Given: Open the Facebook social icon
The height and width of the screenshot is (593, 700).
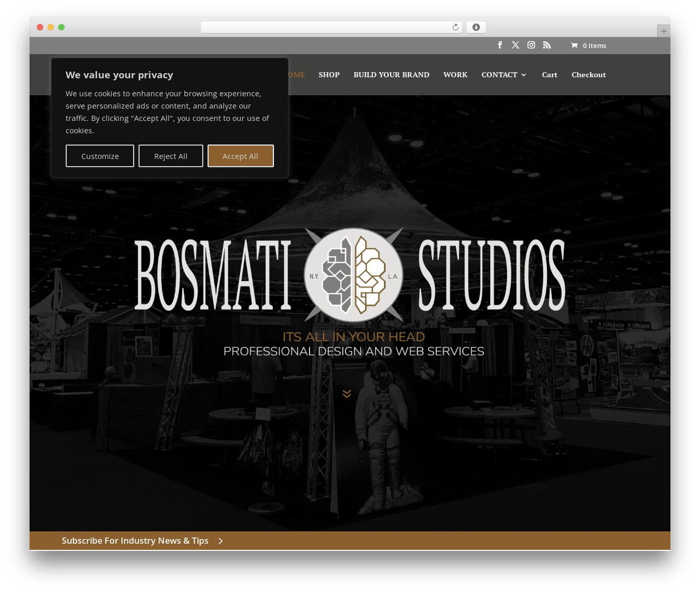Looking at the screenshot, I should 500,45.
